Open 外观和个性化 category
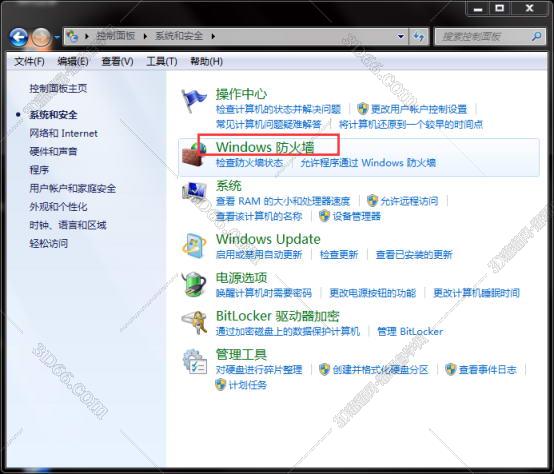The width and height of the screenshot is (554, 474). pyautogui.click(x=58, y=207)
